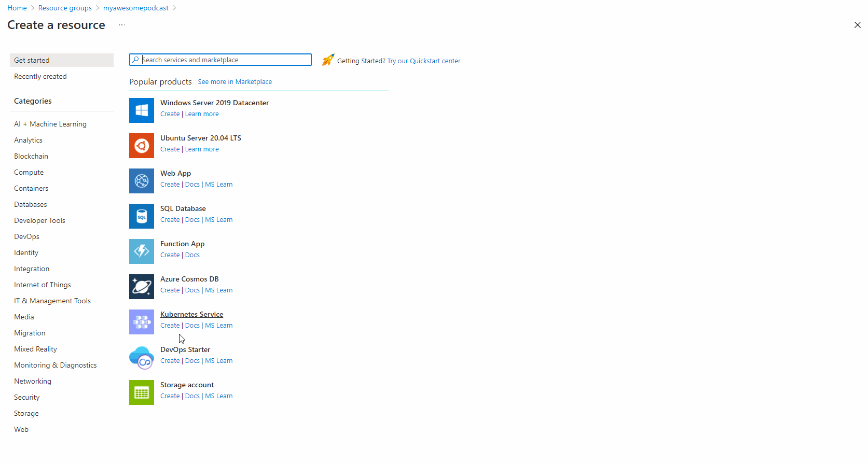This screenshot has height=464, width=868.
Task: Open Docs link under Web App
Action: [x=192, y=185]
